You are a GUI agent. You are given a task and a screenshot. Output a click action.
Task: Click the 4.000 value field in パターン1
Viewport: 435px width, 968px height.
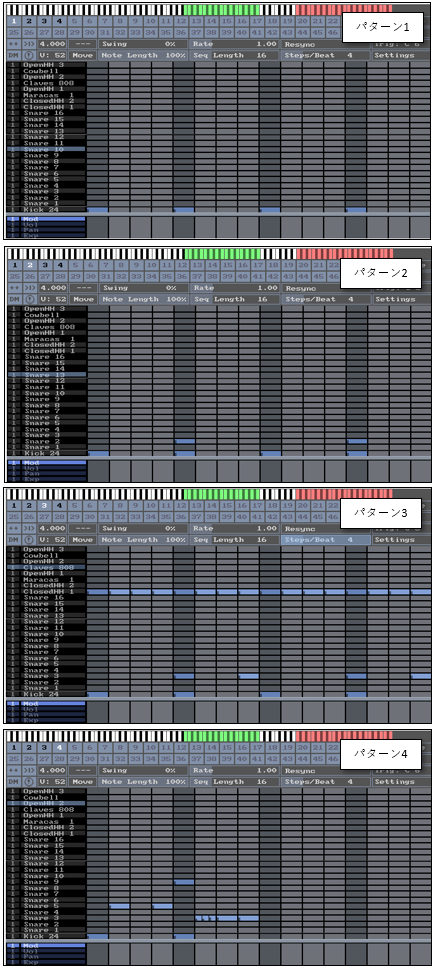[52, 44]
